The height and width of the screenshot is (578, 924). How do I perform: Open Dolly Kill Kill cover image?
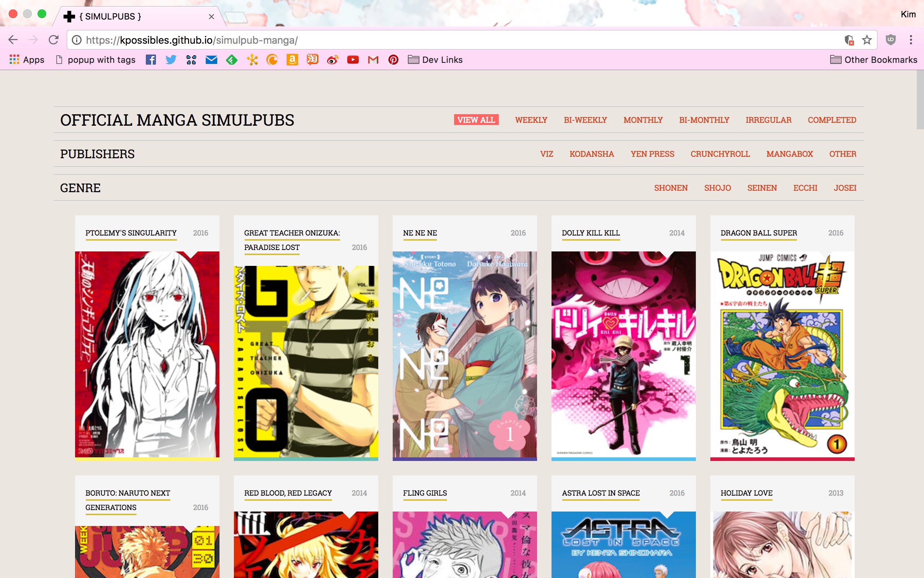point(623,354)
